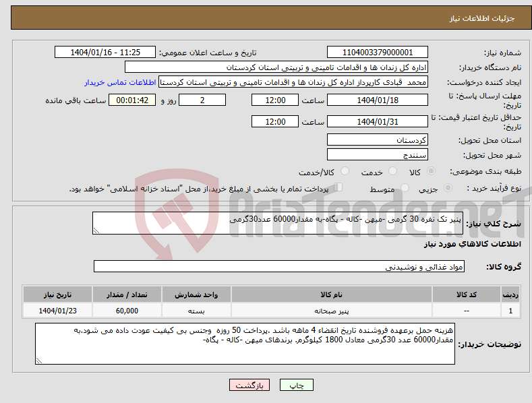Click the announcement date field 1404/01/16 - 11:25
Image resolution: width=532 pixels, height=403 pixels.
pyautogui.click(x=105, y=53)
